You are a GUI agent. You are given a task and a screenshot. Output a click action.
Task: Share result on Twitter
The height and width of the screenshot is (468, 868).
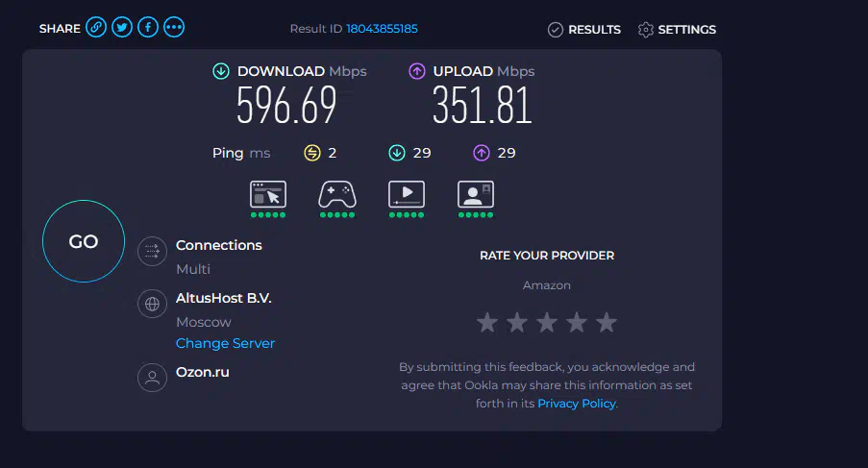[122, 28]
